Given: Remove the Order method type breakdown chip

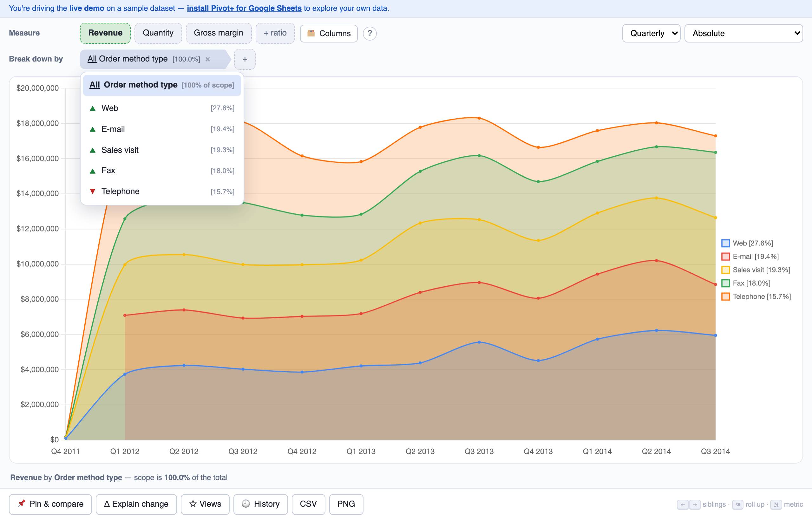Looking at the screenshot, I should [208, 59].
